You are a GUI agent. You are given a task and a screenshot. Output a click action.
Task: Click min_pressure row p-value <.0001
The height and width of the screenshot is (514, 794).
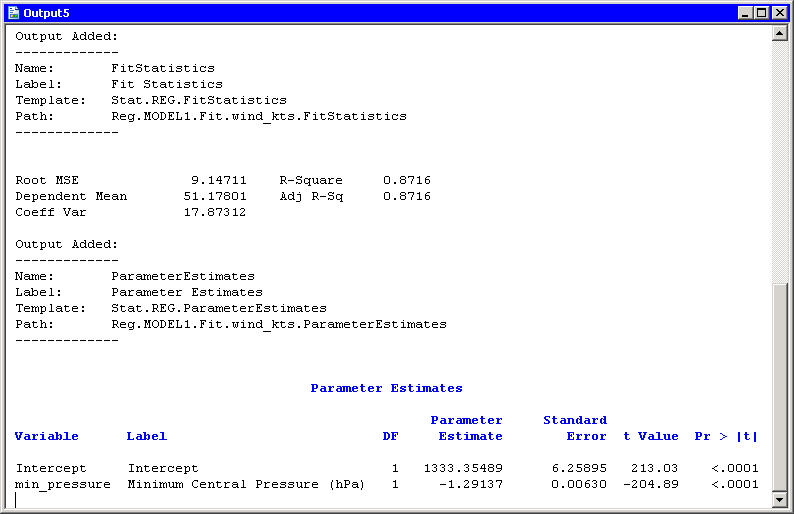click(735, 485)
